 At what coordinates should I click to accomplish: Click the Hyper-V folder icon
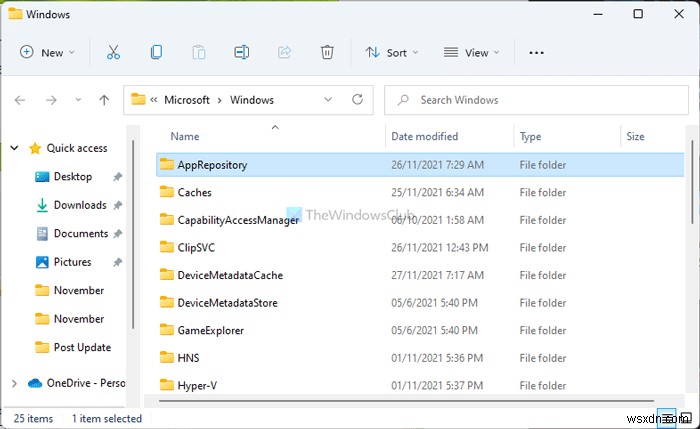click(x=167, y=385)
